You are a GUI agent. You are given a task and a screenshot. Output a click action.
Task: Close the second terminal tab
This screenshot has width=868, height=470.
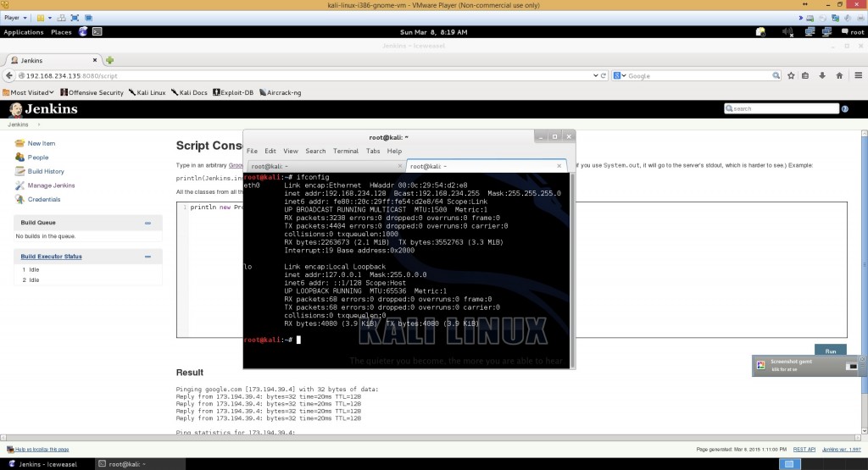tap(559, 166)
